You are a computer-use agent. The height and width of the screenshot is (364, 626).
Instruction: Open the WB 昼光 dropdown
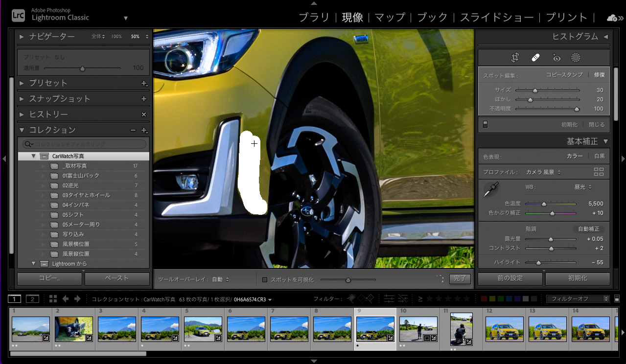pos(583,187)
